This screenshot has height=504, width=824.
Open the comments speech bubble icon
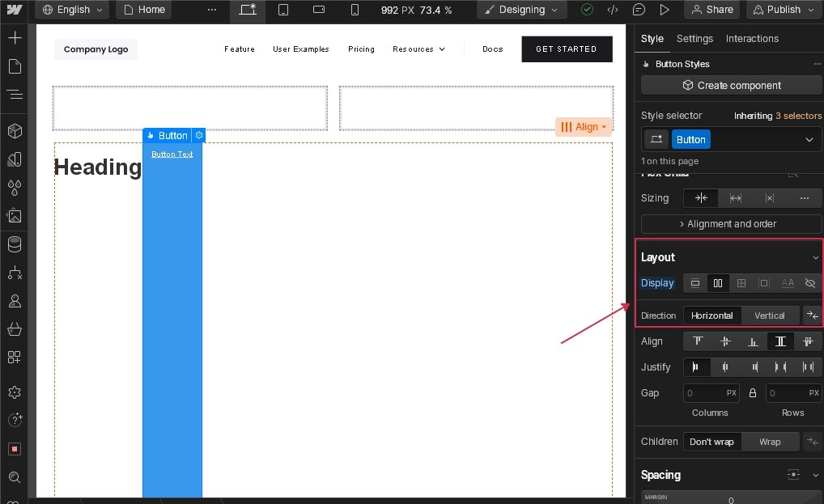(x=639, y=10)
